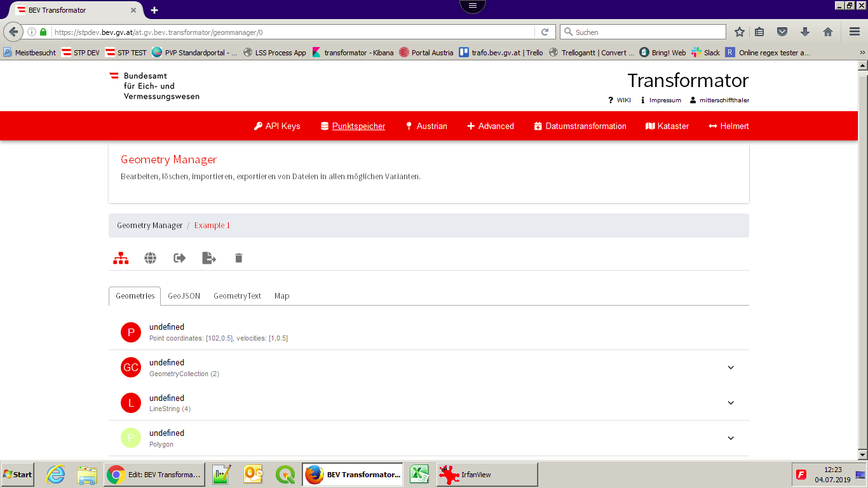Bookmark this page with star icon
Image resolution: width=868 pixels, height=488 pixels.
(x=740, y=32)
